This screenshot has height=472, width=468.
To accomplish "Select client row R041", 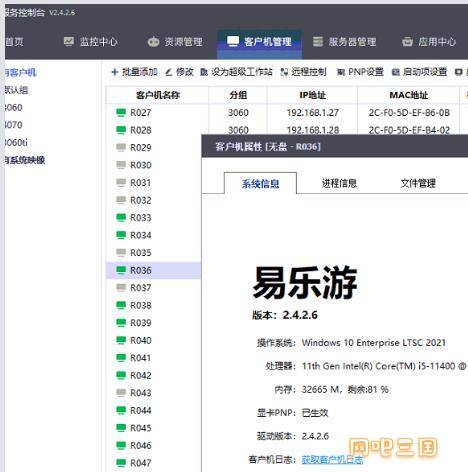I will (x=154, y=358).
